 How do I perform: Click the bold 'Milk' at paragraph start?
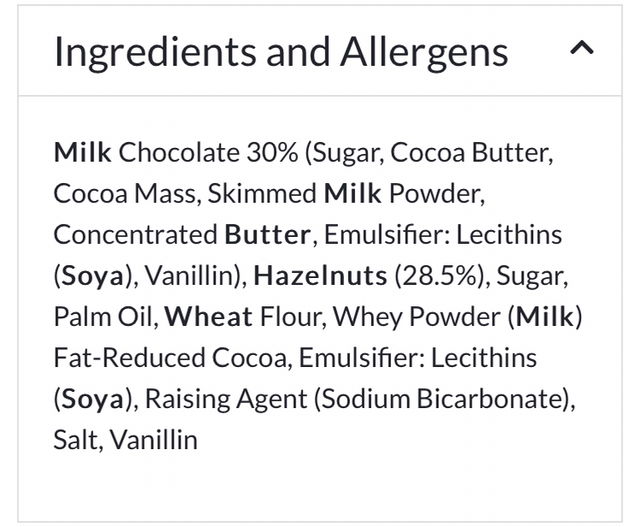[x=83, y=153]
